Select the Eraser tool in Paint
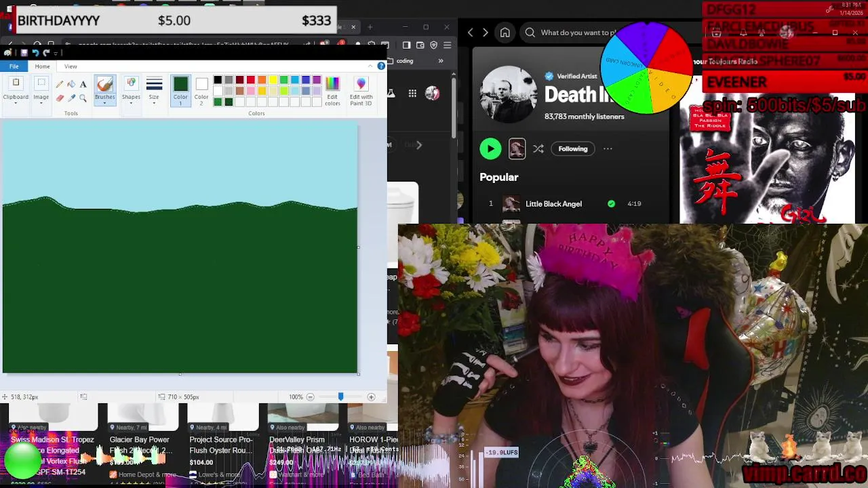 pyautogui.click(x=60, y=98)
